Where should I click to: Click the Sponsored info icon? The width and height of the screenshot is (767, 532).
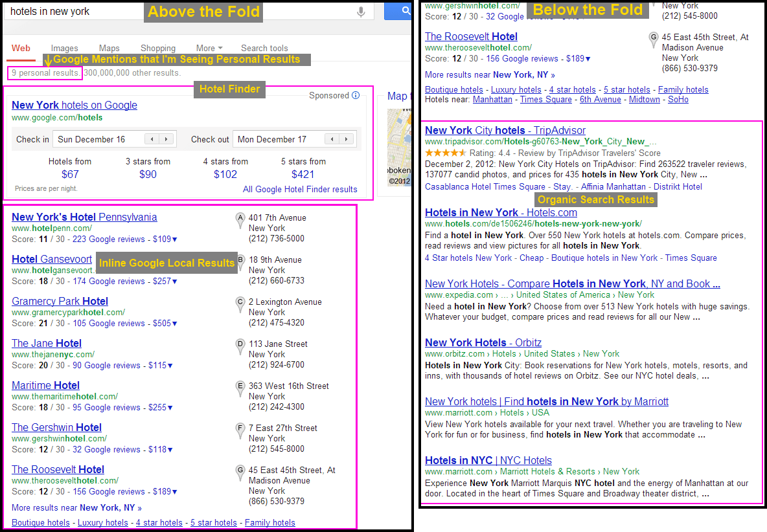(355, 95)
